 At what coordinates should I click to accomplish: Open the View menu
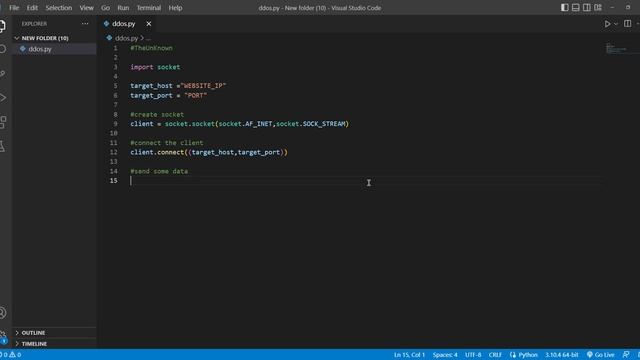87,8
